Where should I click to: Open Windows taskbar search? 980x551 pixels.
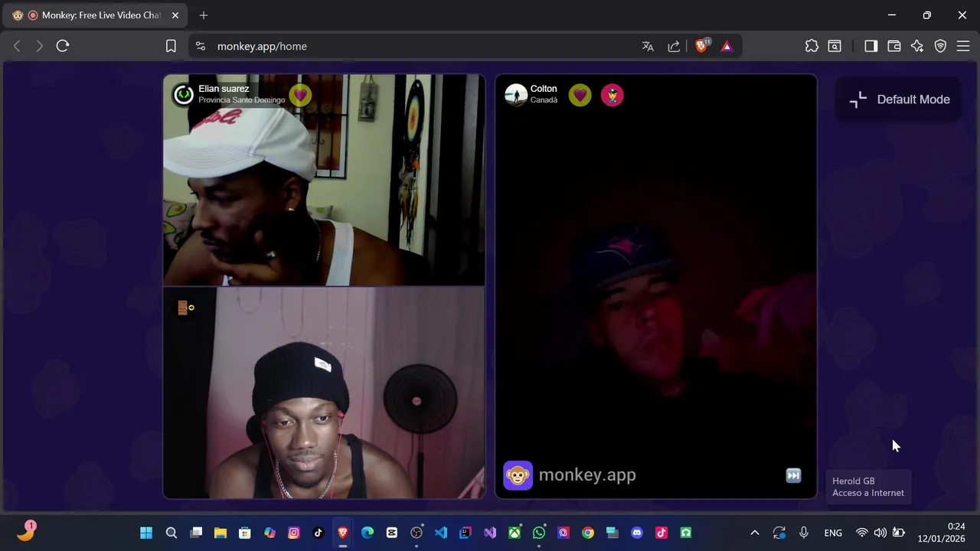(x=171, y=533)
